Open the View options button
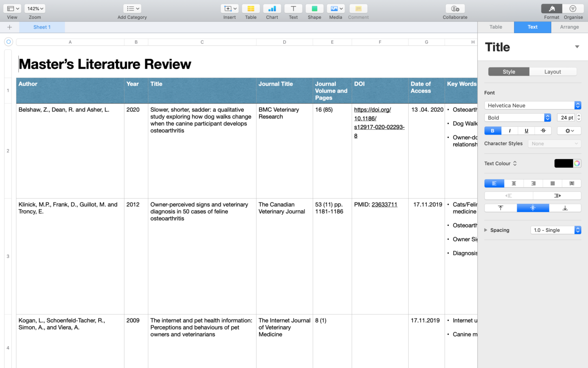The image size is (588, 368). (13, 9)
